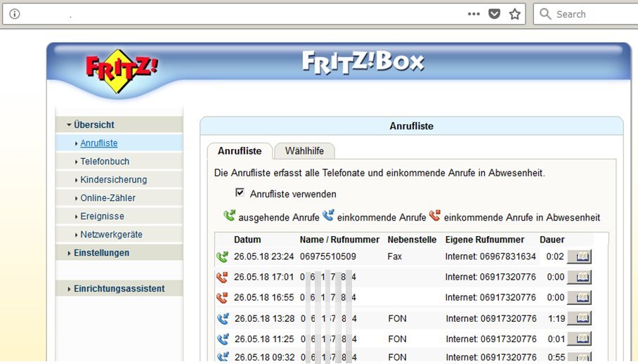This screenshot has height=364, width=638.
Task: Add 17:01 call to phonebook button
Action: click(580, 277)
